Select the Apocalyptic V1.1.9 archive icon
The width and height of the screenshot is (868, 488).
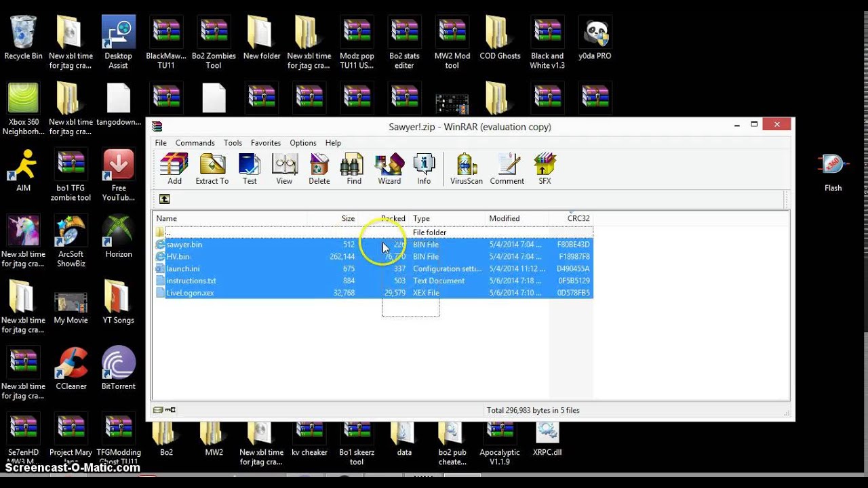coord(500,443)
